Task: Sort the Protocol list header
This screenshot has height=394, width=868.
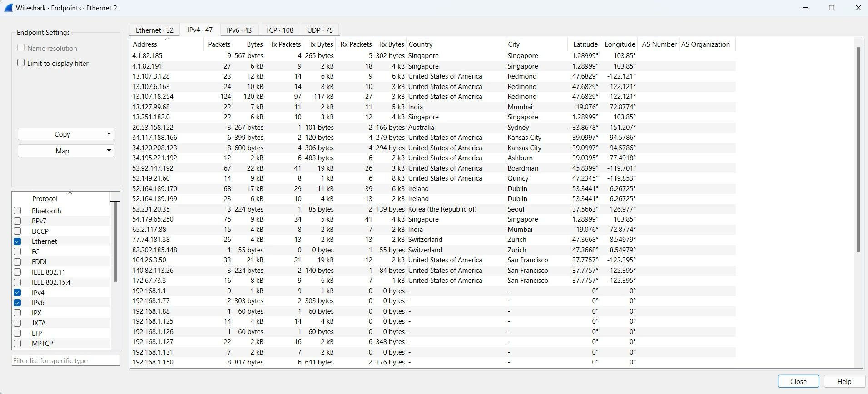Action: pyautogui.click(x=70, y=198)
